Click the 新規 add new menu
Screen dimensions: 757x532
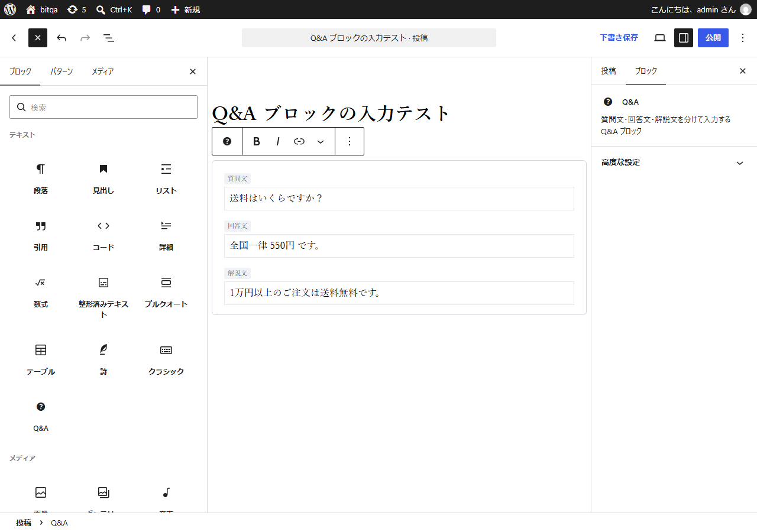pyautogui.click(x=185, y=9)
